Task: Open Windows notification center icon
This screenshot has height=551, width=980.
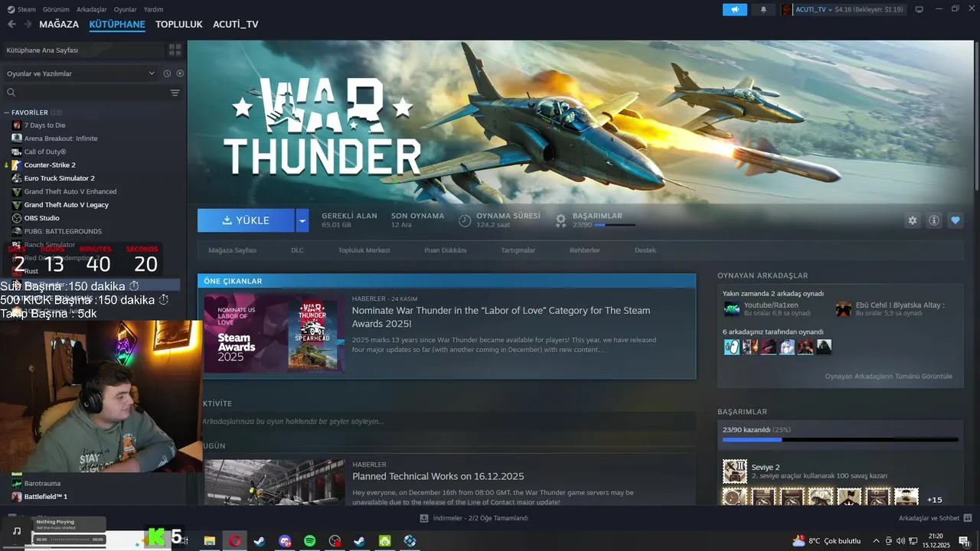Action: tap(964, 541)
